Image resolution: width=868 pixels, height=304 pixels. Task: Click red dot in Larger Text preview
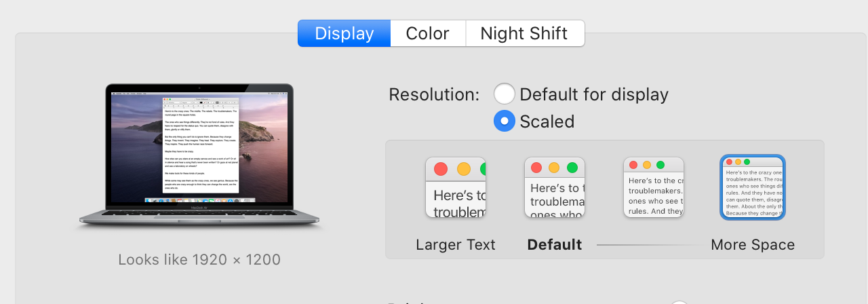click(441, 169)
